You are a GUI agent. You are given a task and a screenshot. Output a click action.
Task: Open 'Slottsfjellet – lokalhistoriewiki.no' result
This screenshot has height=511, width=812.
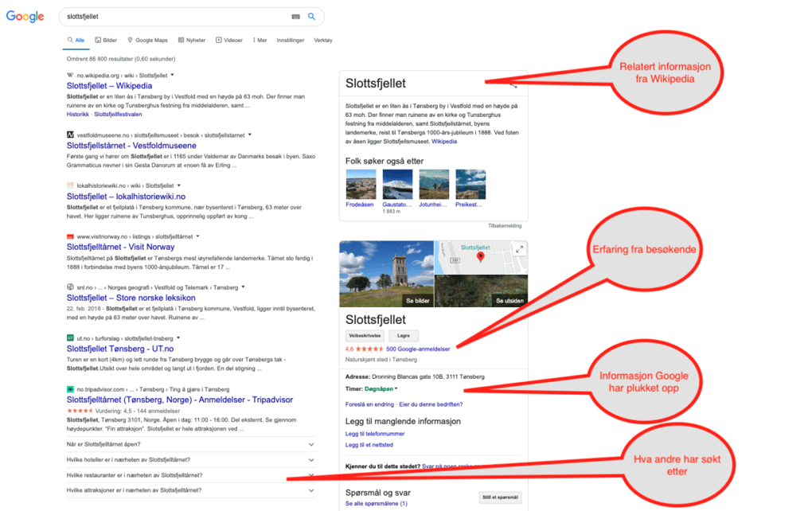(x=126, y=197)
